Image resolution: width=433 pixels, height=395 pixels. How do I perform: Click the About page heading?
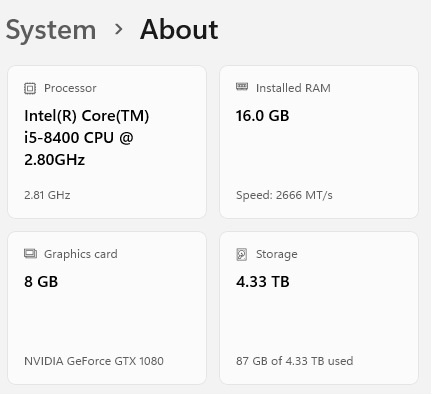179,29
